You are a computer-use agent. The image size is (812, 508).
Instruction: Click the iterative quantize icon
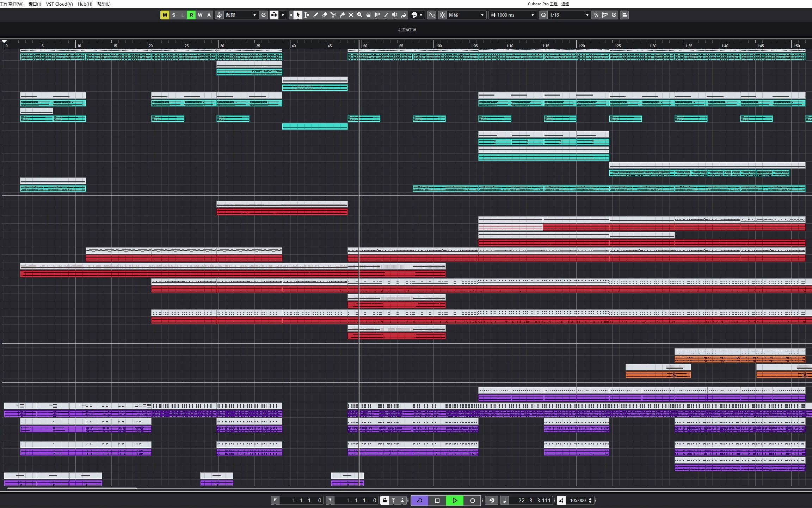tap(596, 15)
